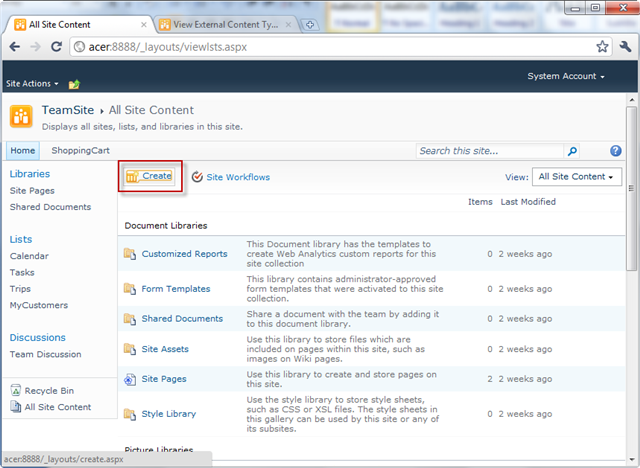Close the View External Content Type tab

click(x=289, y=25)
